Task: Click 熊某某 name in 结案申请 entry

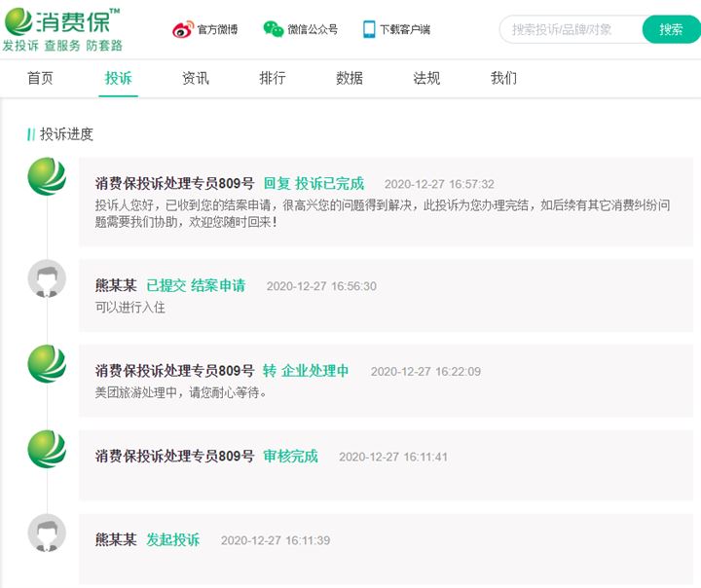Action: coord(116,286)
